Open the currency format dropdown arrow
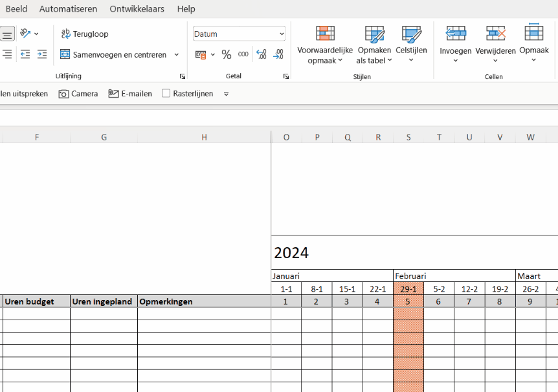The width and height of the screenshot is (558, 392). coord(213,54)
